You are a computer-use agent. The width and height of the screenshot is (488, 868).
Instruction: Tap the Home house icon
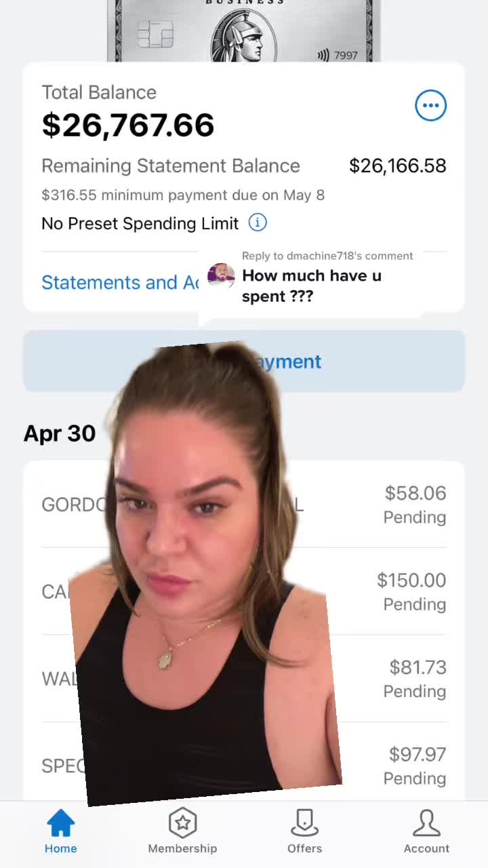pos(61,823)
